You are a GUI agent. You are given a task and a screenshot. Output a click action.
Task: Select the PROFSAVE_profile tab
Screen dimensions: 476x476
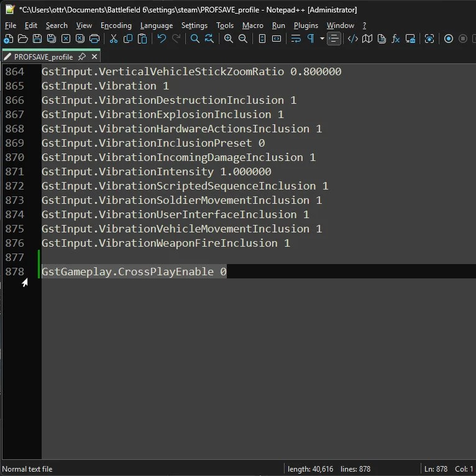(43, 57)
